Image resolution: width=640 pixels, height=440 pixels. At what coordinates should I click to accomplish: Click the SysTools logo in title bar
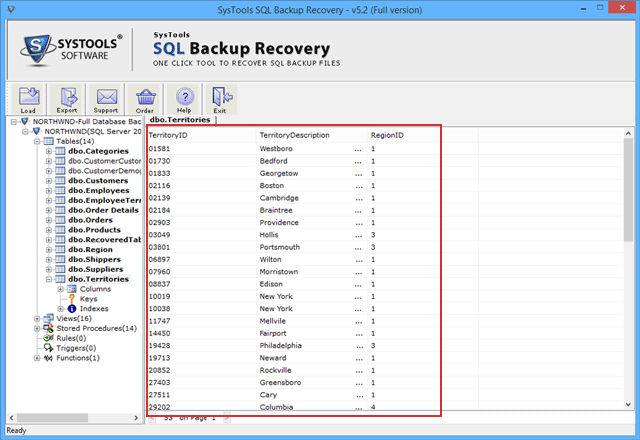(11, 9)
